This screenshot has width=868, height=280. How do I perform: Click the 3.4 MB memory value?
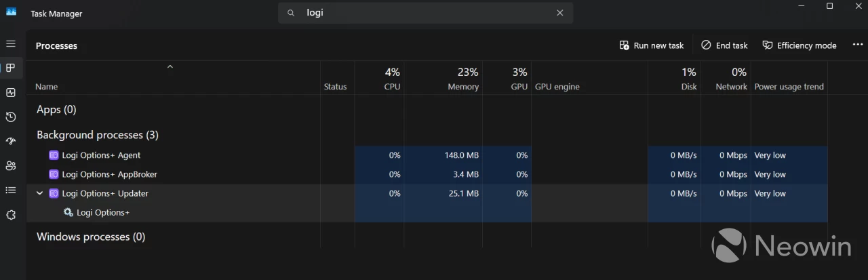(x=466, y=174)
